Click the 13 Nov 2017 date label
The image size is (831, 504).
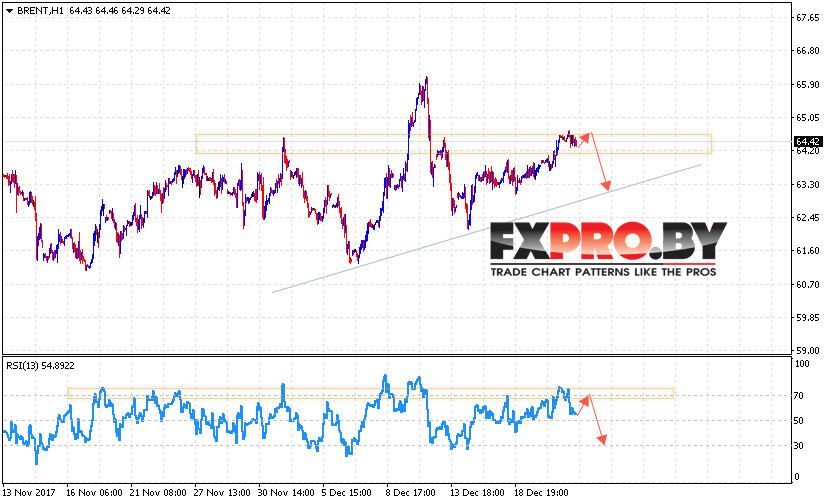pos(29,493)
